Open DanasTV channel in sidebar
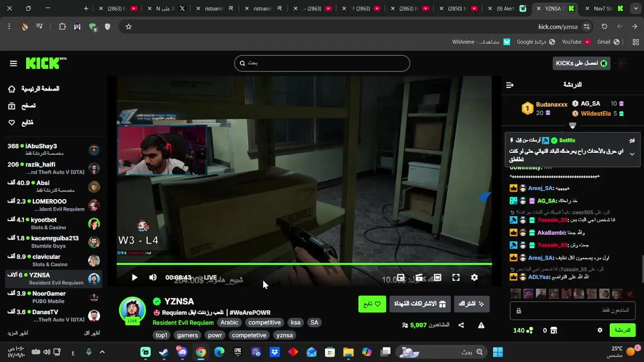644x362 pixels. click(54, 315)
